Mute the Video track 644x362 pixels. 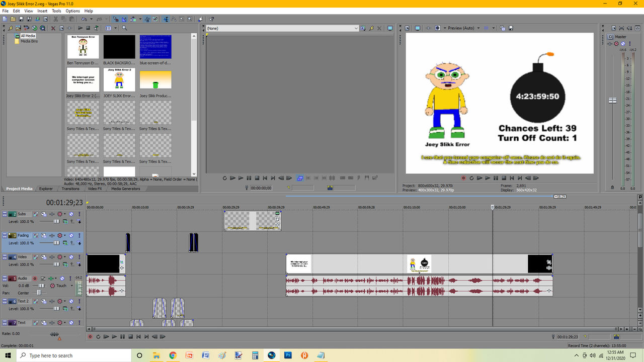[x=71, y=257]
